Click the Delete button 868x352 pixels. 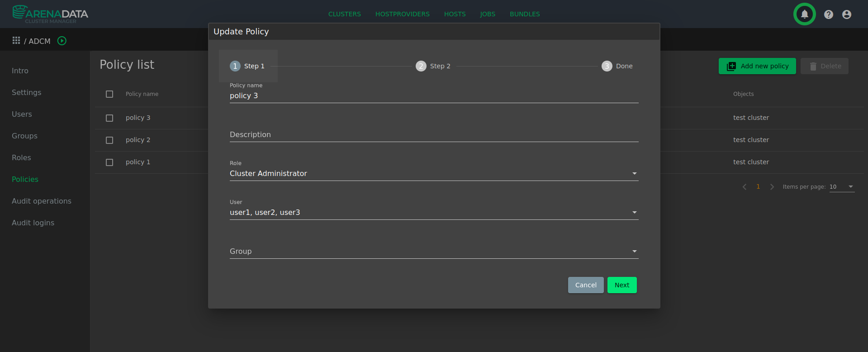825,66
